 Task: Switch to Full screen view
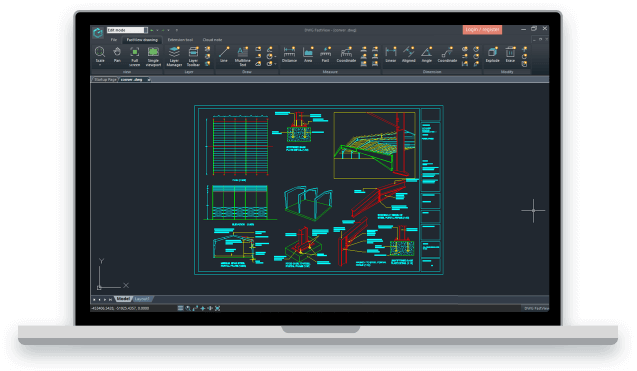pos(134,56)
